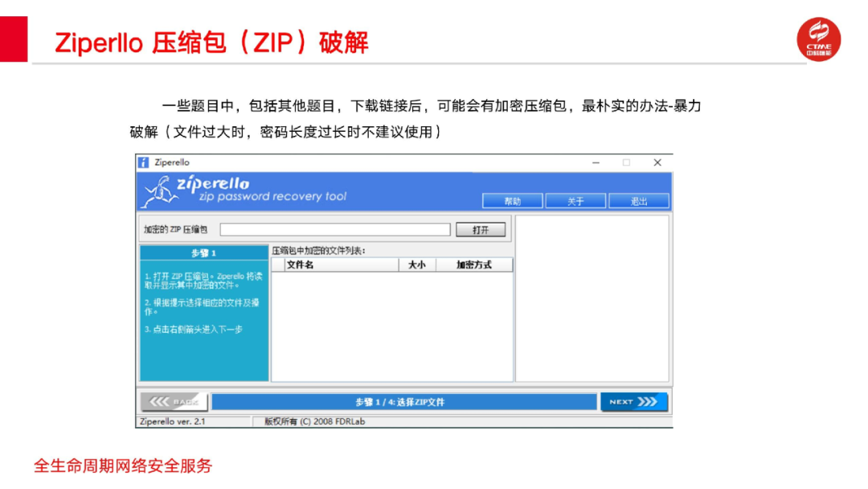Click the Ziperello running figure logo
868x489 pixels.
point(158,191)
